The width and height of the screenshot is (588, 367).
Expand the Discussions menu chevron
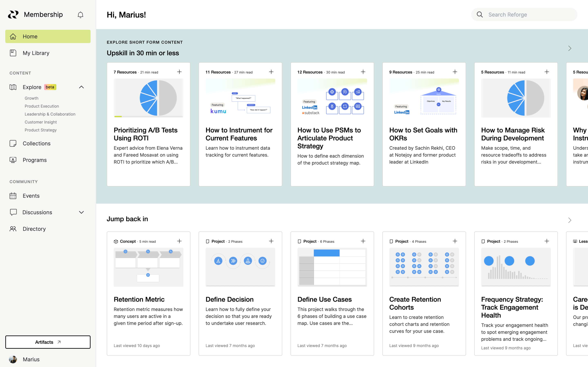tap(81, 212)
